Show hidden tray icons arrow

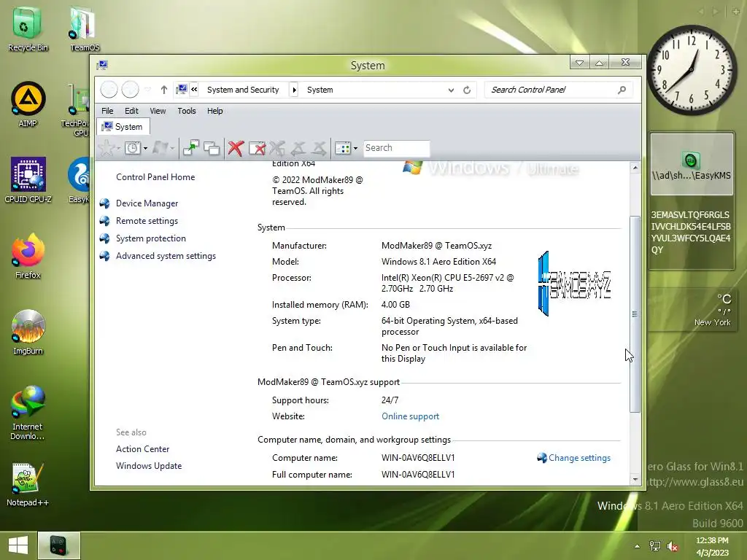click(x=637, y=546)
